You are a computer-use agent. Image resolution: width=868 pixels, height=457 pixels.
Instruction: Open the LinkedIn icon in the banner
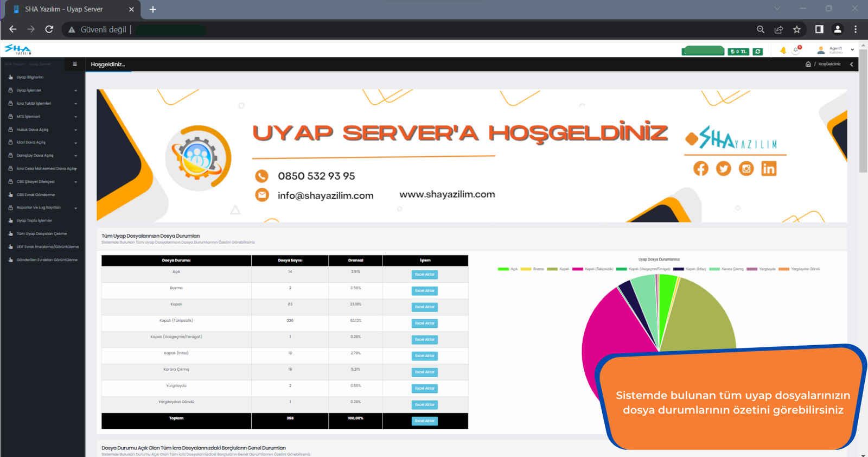tap(769, 169)
